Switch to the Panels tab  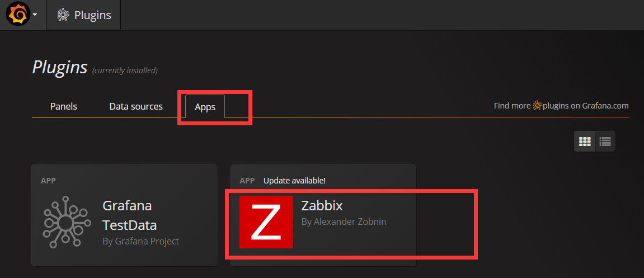point(64,106)
